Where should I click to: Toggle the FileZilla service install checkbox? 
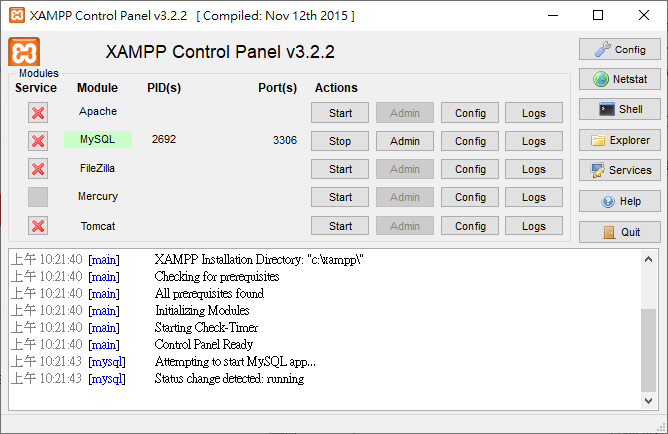38,169
